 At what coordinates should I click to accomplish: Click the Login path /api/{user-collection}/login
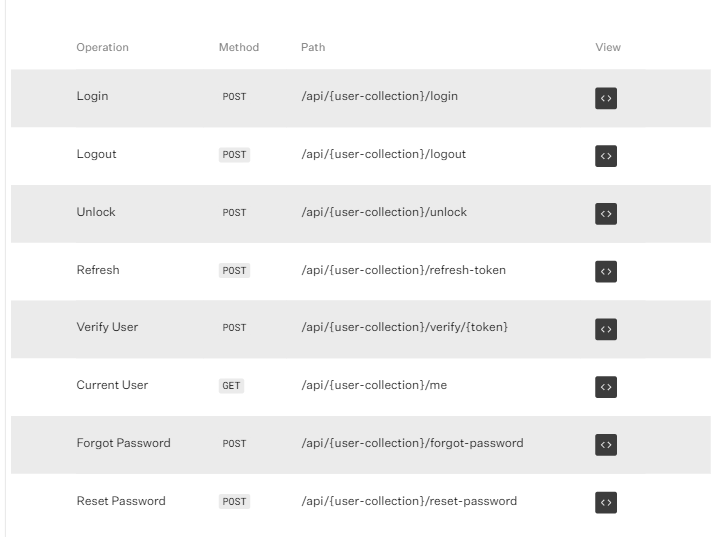click(379, 96)
